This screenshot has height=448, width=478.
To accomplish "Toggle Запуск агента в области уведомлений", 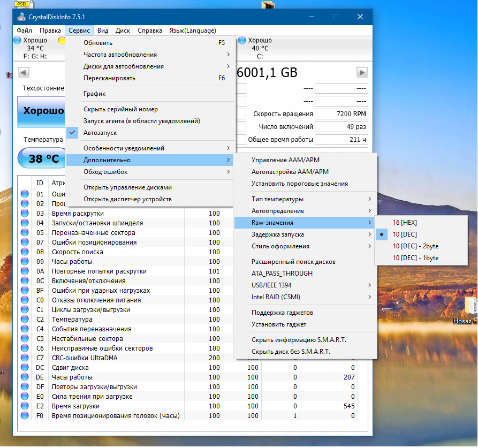I will pos(149,121).
